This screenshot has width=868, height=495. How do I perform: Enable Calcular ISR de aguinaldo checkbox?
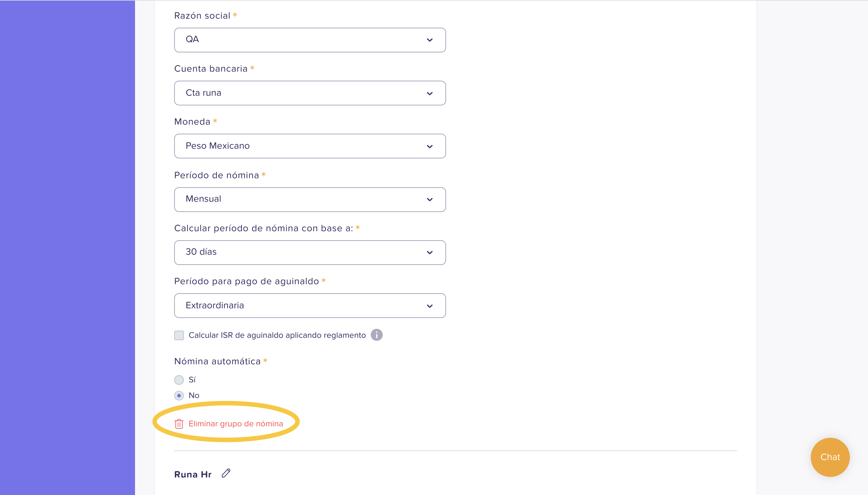pyautogui.click(x=179, y=335)
